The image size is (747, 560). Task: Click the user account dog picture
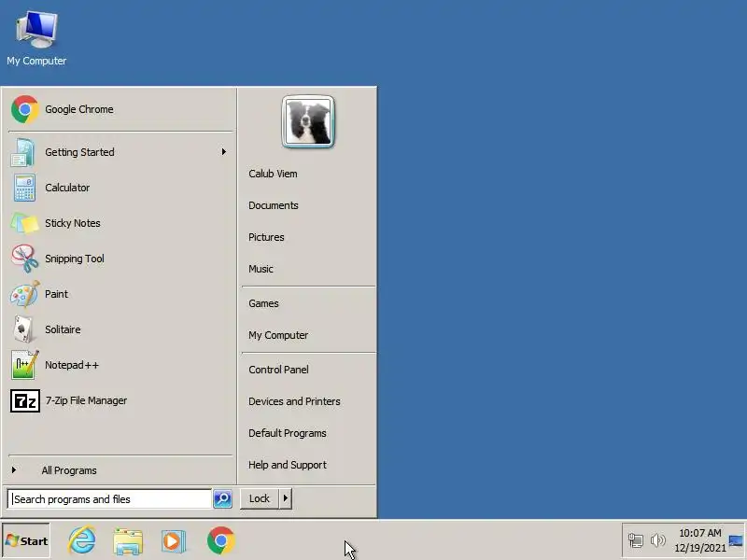308,122
